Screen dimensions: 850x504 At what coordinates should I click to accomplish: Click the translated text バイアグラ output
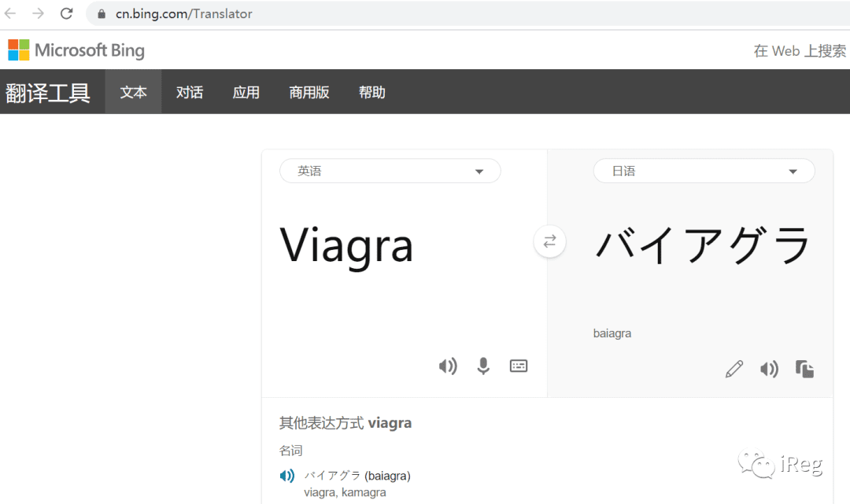[x=703, y=245]
